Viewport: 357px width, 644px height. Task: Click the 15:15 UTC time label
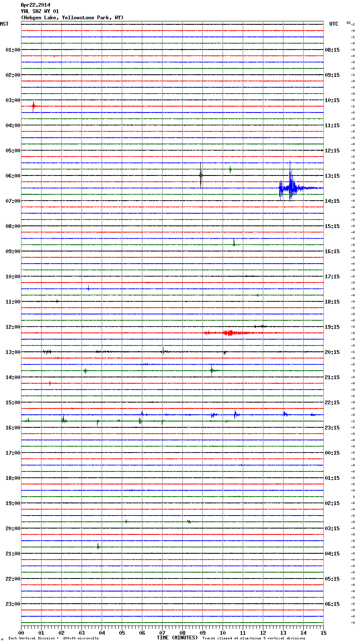[x=332, y=226]
